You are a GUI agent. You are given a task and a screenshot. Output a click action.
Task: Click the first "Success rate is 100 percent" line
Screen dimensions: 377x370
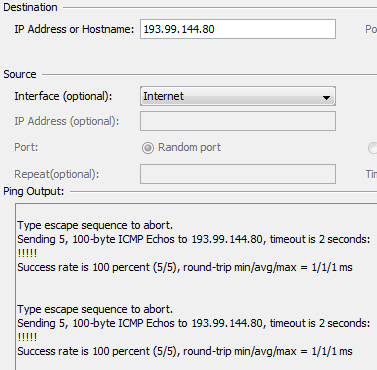pos(185,267)
